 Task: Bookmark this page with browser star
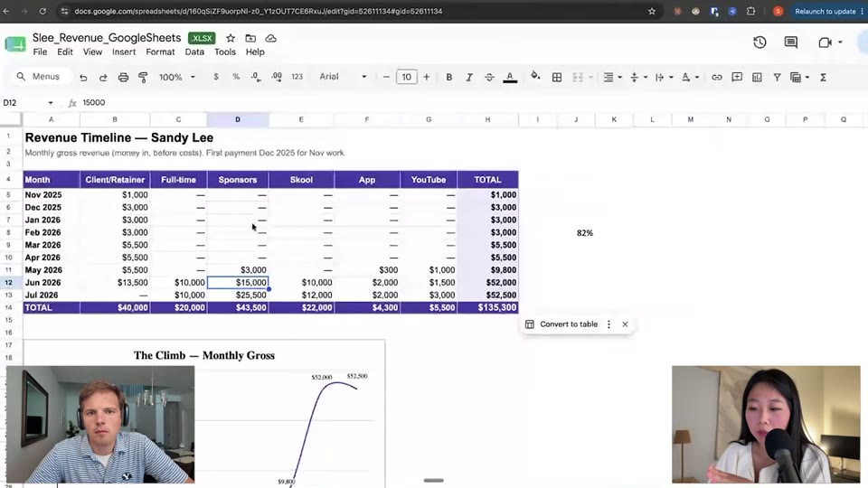point(652,11)
